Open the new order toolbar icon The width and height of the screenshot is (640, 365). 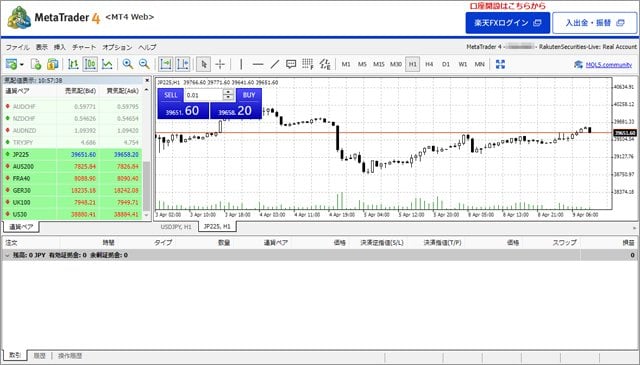pyautogui.click(x=11, y=64)
